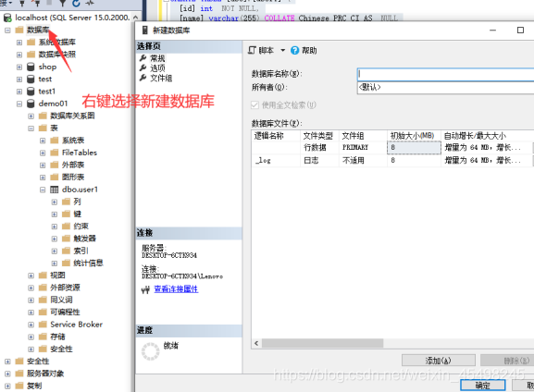
Task: Collapse the 表 tables node
Action: 31,129
